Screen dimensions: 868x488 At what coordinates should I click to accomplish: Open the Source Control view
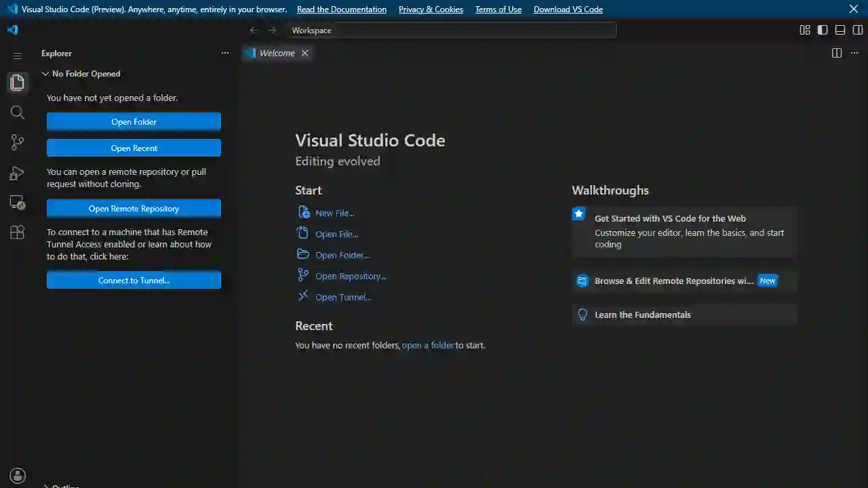(18, 142)
